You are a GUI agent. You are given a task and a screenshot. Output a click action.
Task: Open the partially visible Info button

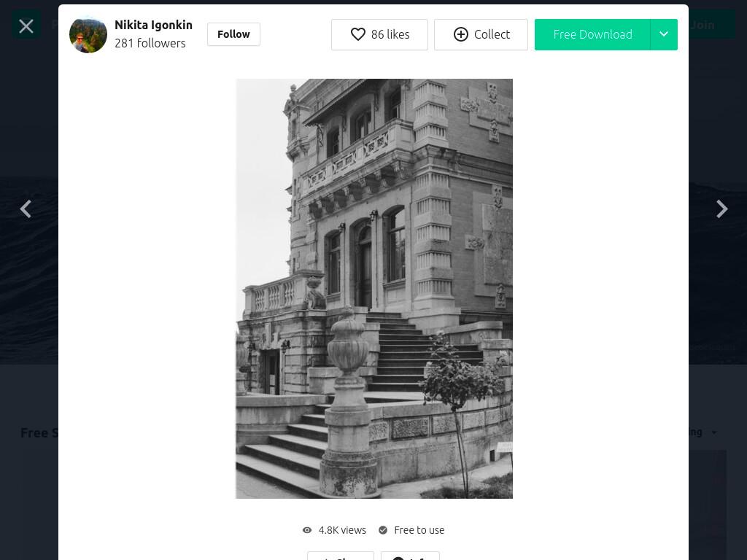click(x=410, y=556)
